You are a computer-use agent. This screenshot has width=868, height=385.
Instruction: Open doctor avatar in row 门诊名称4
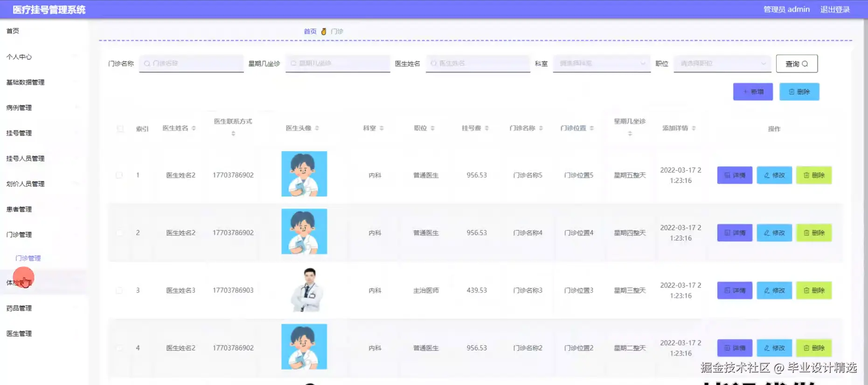304,231
